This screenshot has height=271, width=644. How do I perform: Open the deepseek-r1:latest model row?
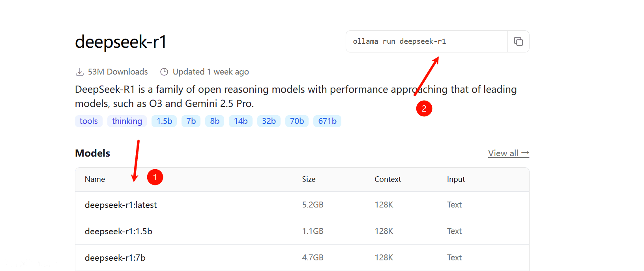click(302, 205)
